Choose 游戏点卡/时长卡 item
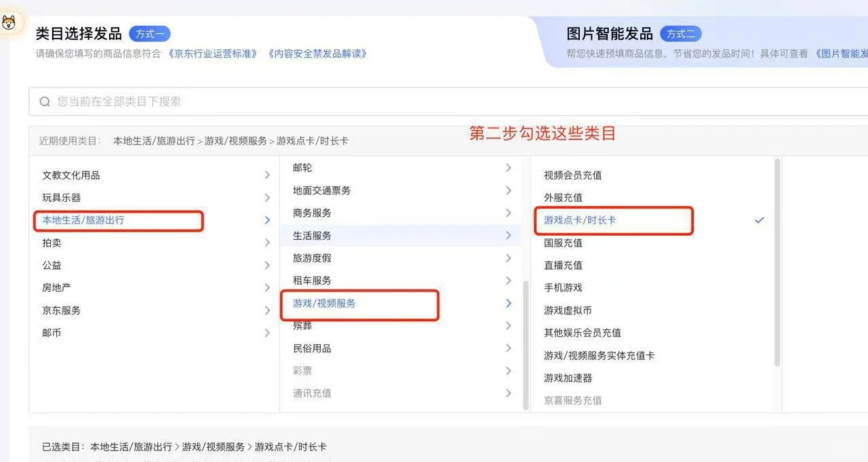 click(x=580, y=220)
